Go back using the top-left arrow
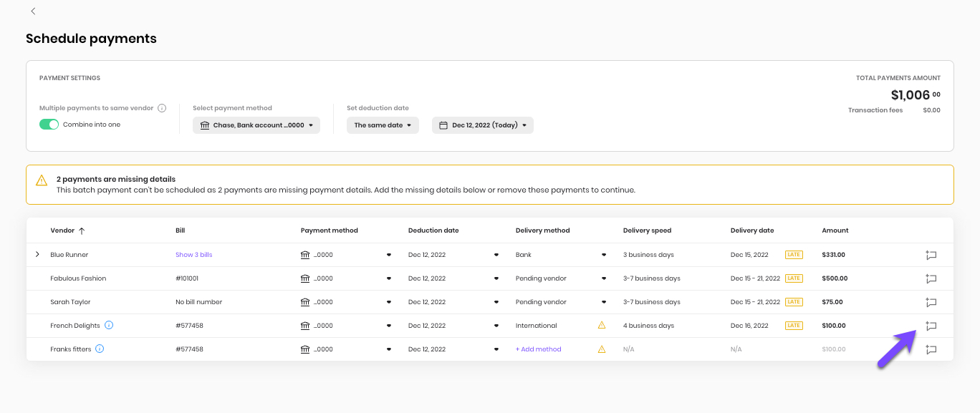The width and height of the screenshot is (980, 413). point(33,11)
